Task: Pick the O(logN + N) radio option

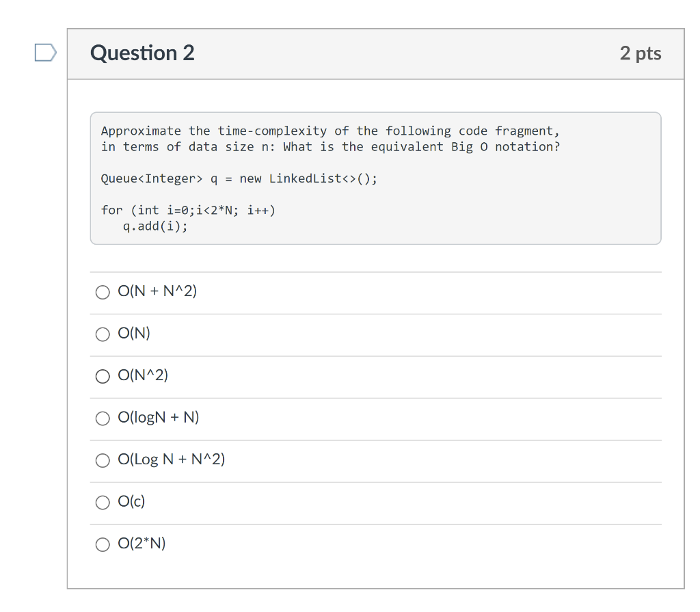Action: (103, 418)
